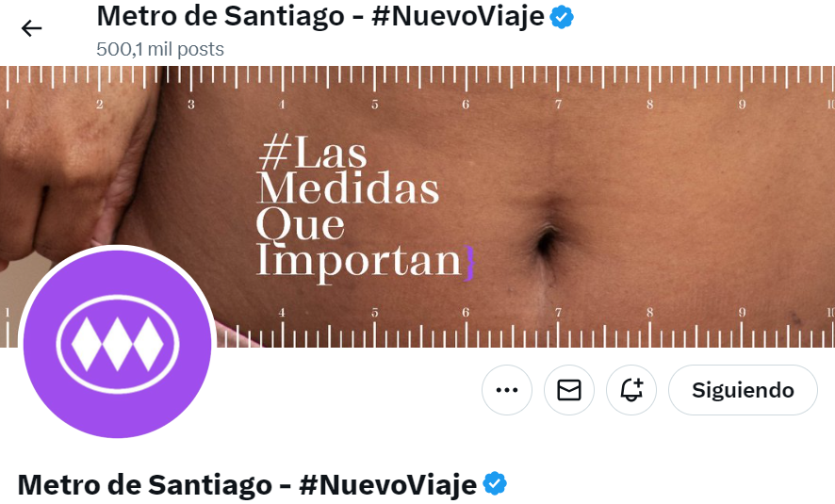This screenshot has height=504, width=835.
Task: Click the Siguiendo button to unfollow
Action: [743, 390]
